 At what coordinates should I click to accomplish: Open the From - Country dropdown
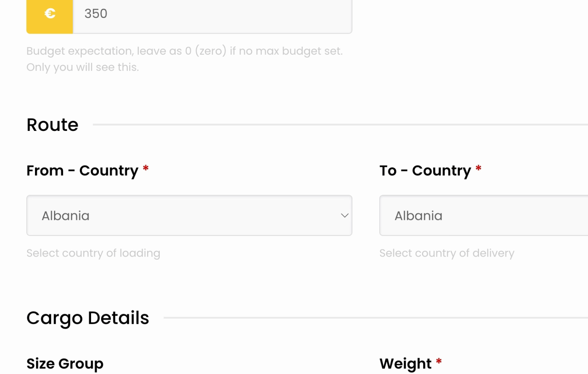point(189,215)
